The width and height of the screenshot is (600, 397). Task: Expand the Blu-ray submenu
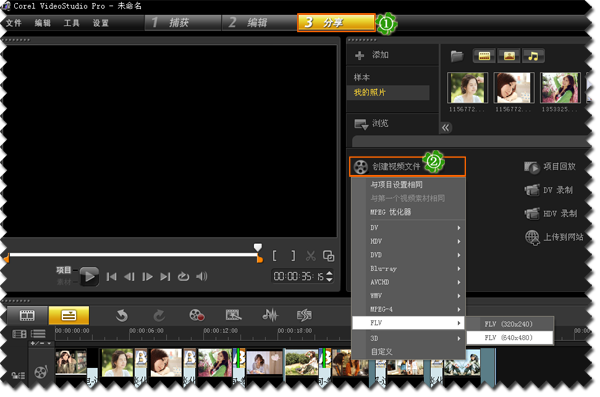pyautogui.click(x=408, y=269)
